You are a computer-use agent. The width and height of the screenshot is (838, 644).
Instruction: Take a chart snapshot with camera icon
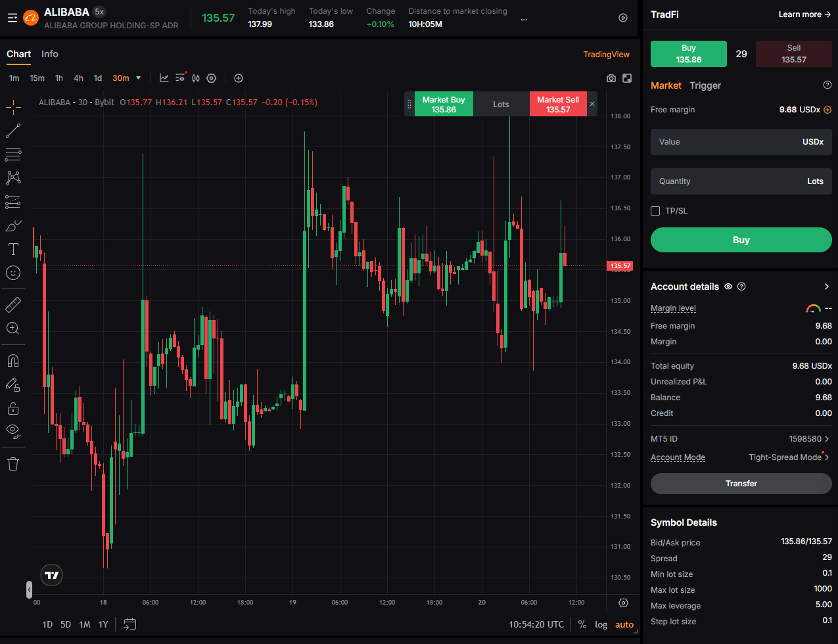611,78
